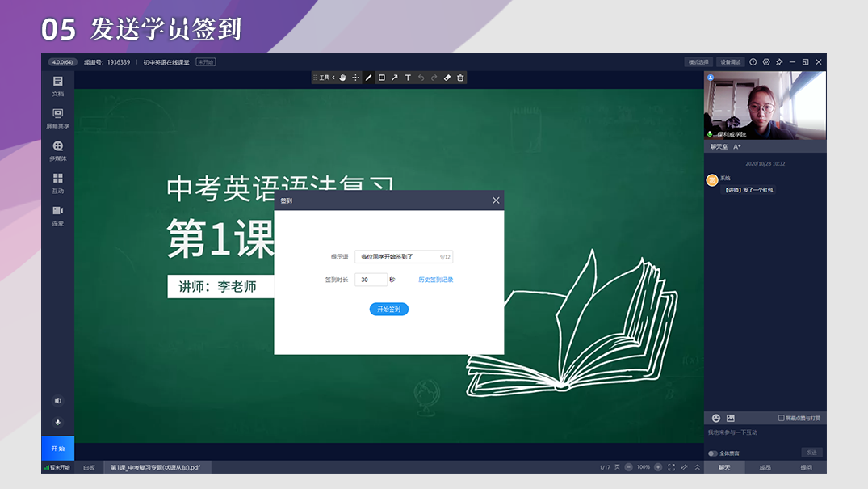This screenshot has width=868, height=489.
Task: Check the 屏蔽点赞与打赏 checkbox
Action: [781, 418]
